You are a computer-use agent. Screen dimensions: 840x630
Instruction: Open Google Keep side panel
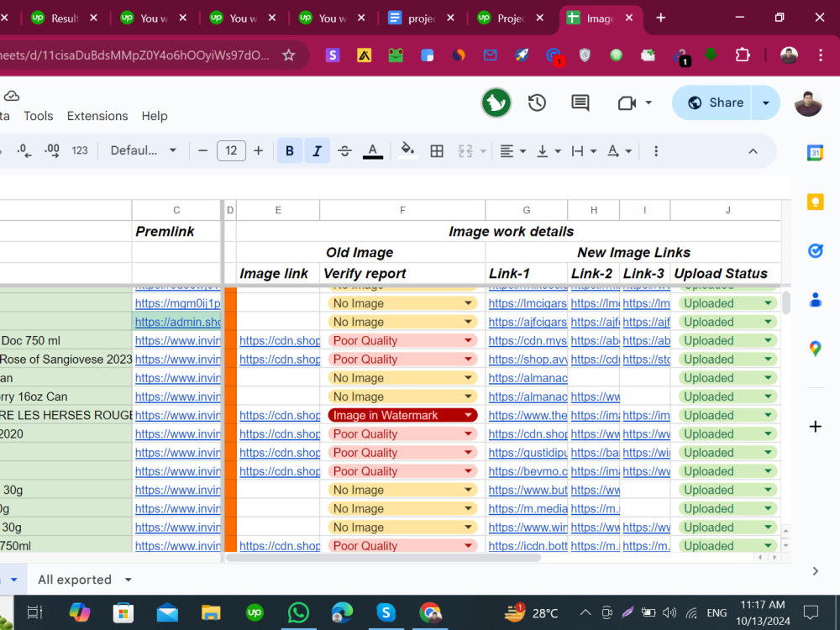pyautogui.click(x=816, y=202)
